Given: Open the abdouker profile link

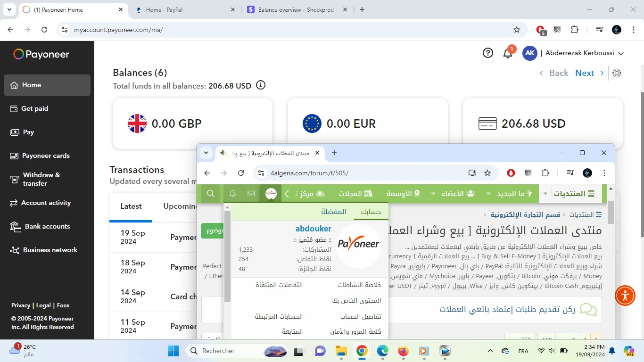Looking at the screenshot, I should [313, 229].
